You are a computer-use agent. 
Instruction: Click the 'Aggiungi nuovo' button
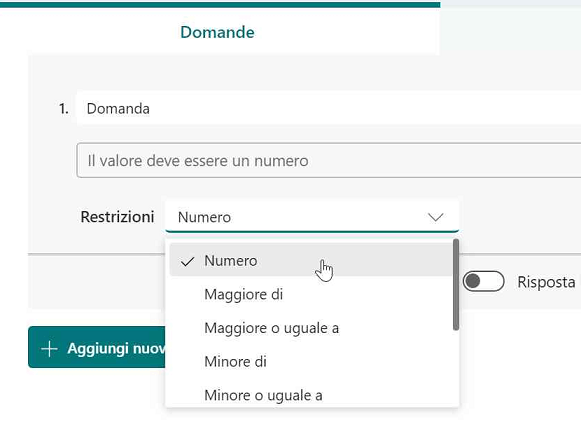point(97,347)
